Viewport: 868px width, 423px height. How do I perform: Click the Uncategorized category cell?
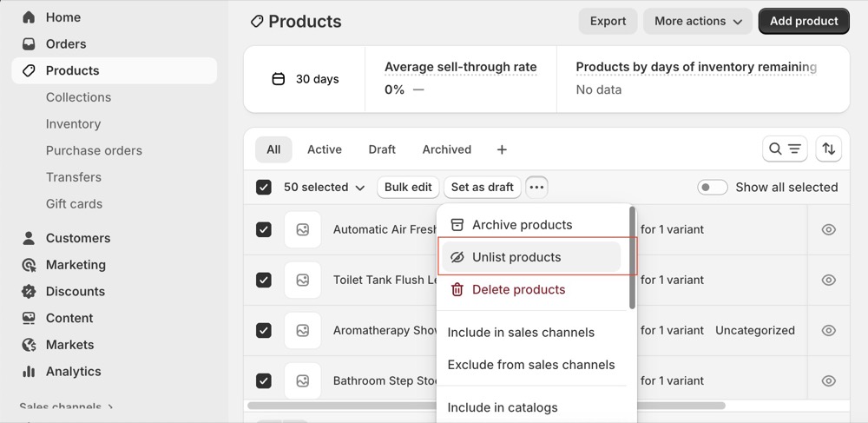tap(755, 330)
